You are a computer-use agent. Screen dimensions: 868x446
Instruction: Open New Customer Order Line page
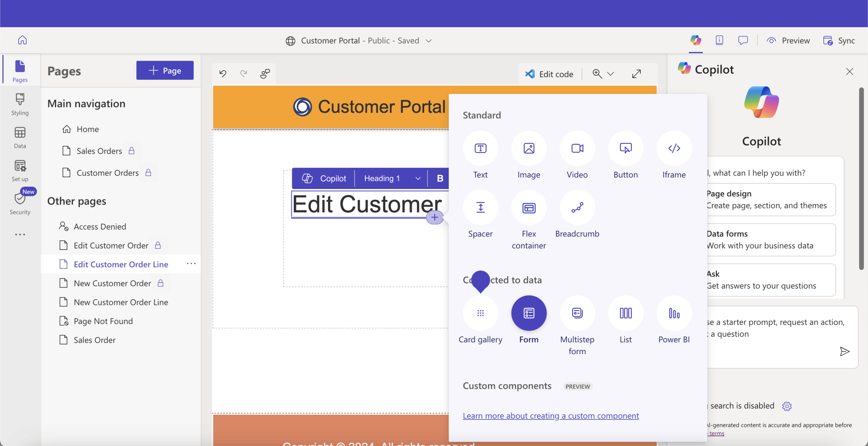pos(121,302)
